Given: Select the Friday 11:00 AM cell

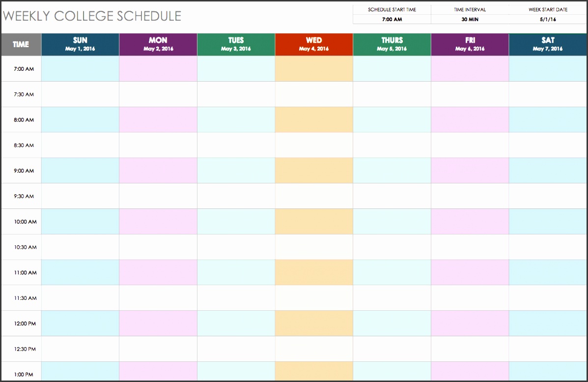Looking at the screenshot, I should click(470, 272).
